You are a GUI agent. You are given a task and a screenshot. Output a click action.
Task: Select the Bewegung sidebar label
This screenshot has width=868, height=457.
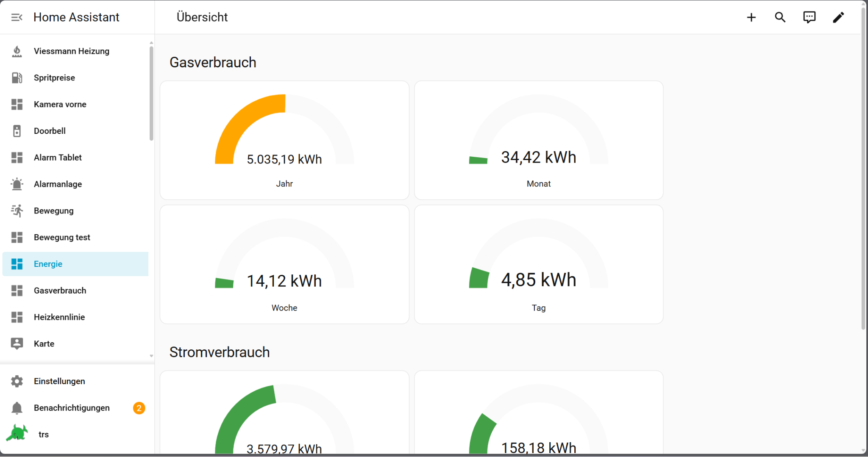(53, 211)
